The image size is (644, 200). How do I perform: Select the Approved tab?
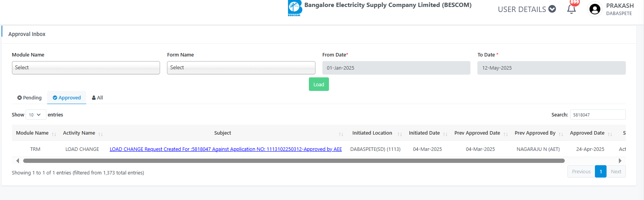pyautogui.click(x=67, y=98)
